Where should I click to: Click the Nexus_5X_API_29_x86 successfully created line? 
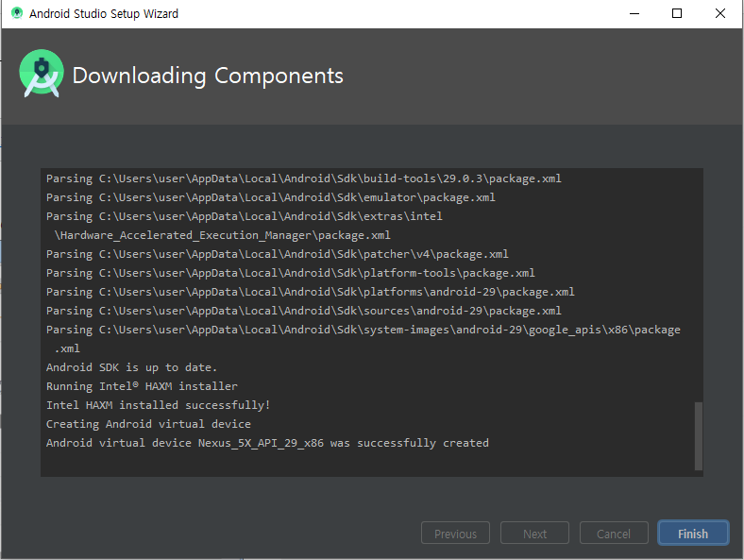tap(267, 443)
